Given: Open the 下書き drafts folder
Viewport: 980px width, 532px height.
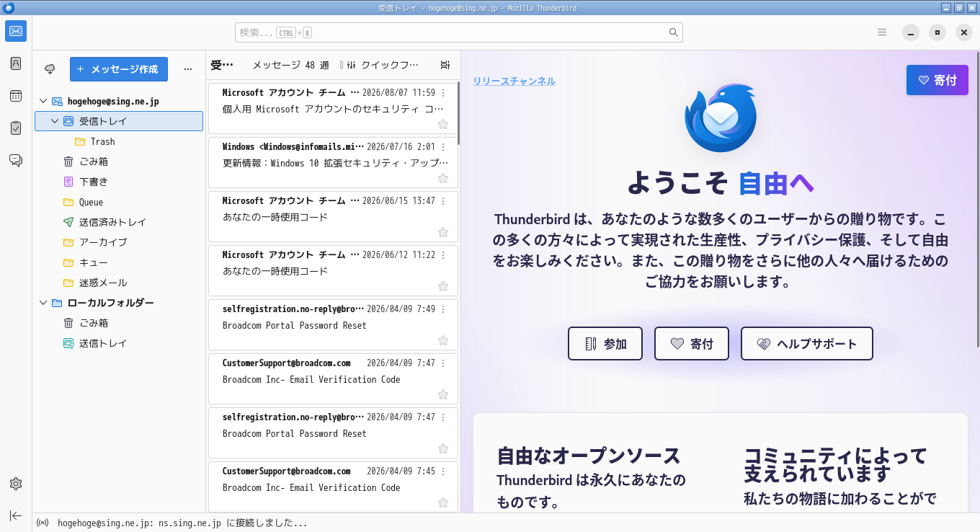Looking at the screenshot, I should click(x=119, y=182).
